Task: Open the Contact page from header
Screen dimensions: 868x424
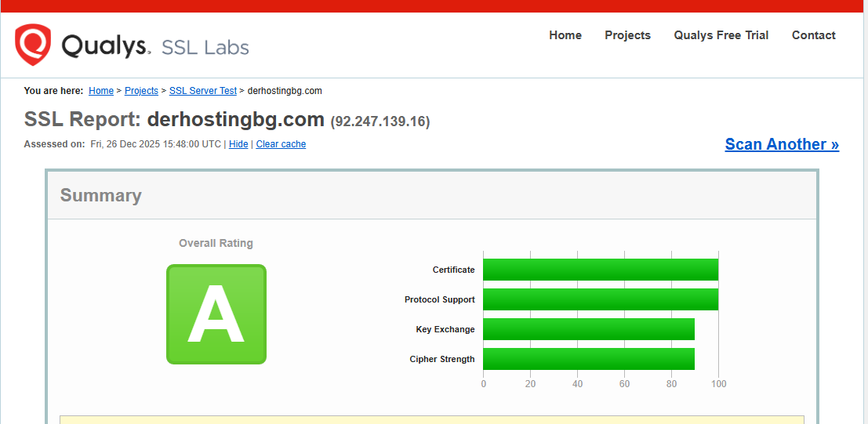Action: pyautogui.click(x=813, y=35)
